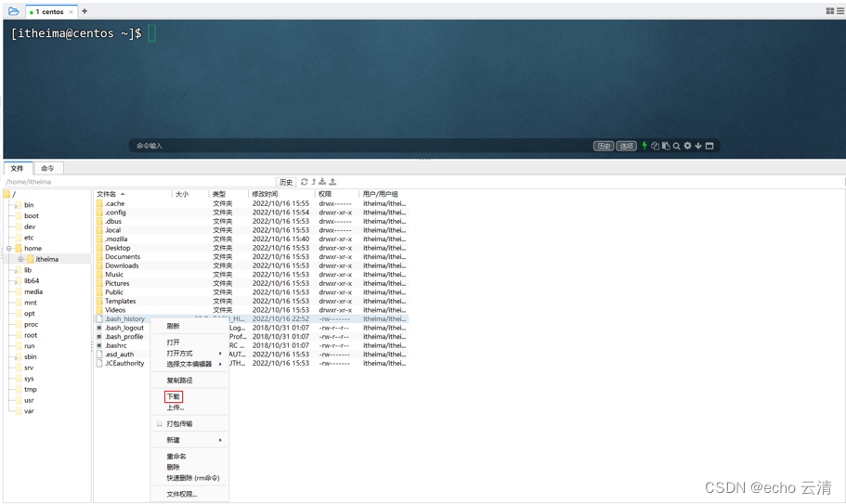846x504 pixels.
Task: Select the .cache folder row
Action: pyautogui.click(x=252, y=204)
